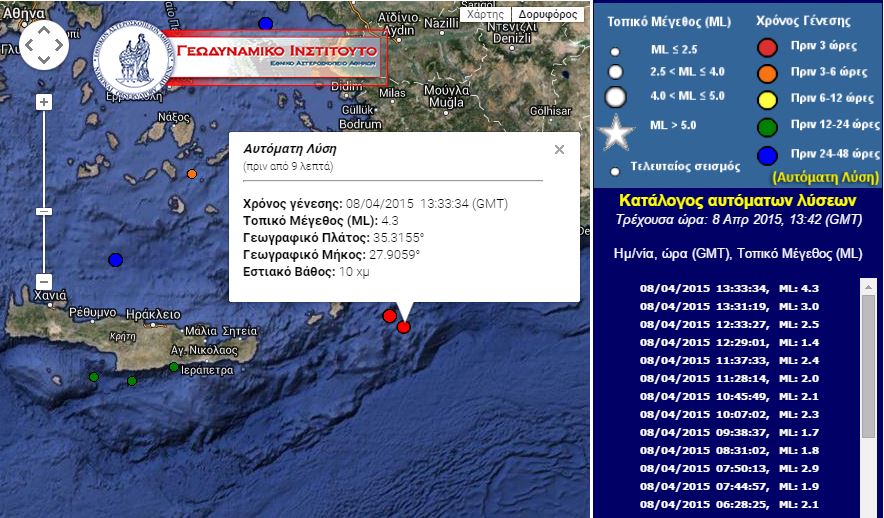The image size is (884, 518).
Task: Switch map view to Χάρτης
Action: pos(485,15)
